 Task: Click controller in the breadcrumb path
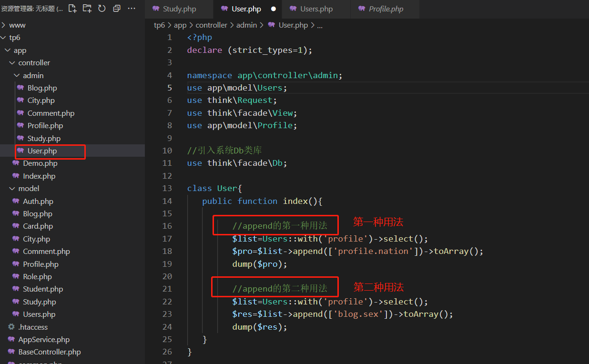coord(212,25)
